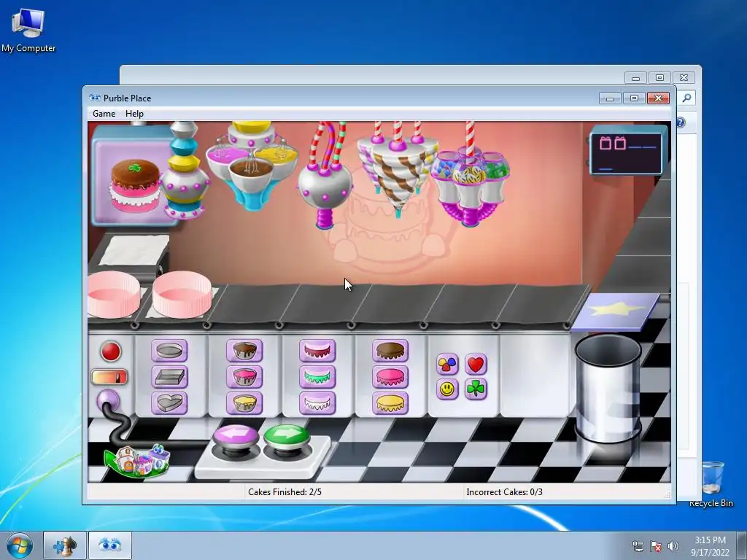Click the metal trash can

608,388
